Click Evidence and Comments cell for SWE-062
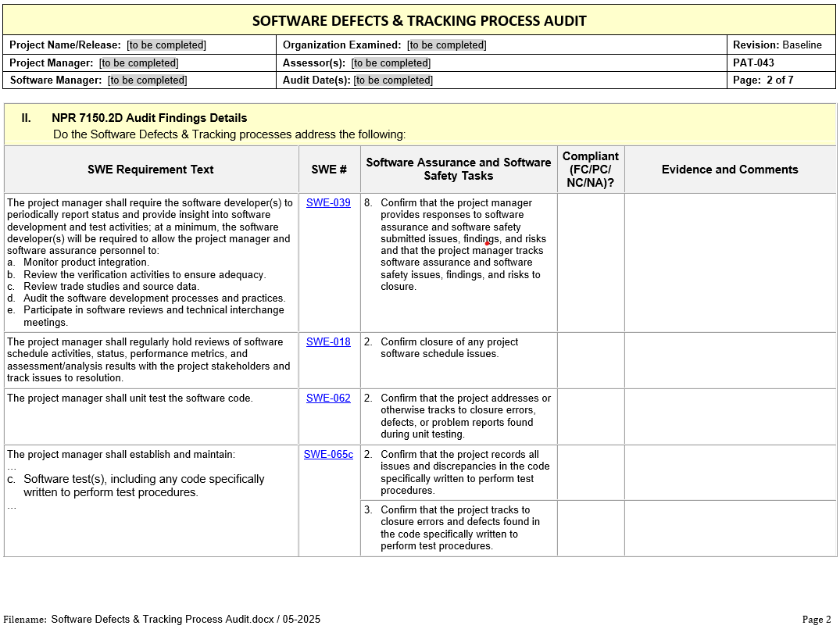 (730, 416)
